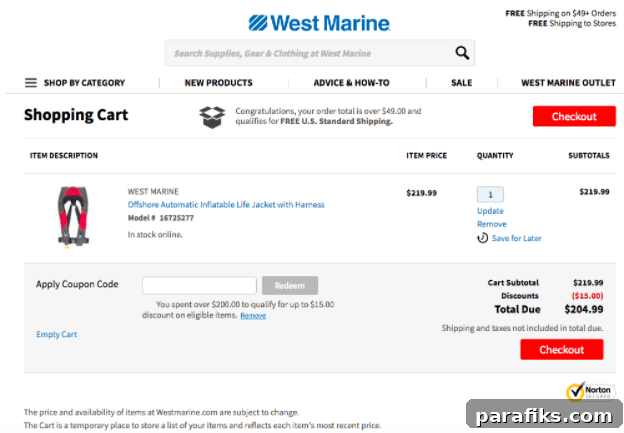Click the Redeem coupon button

[x=290, y=285]
